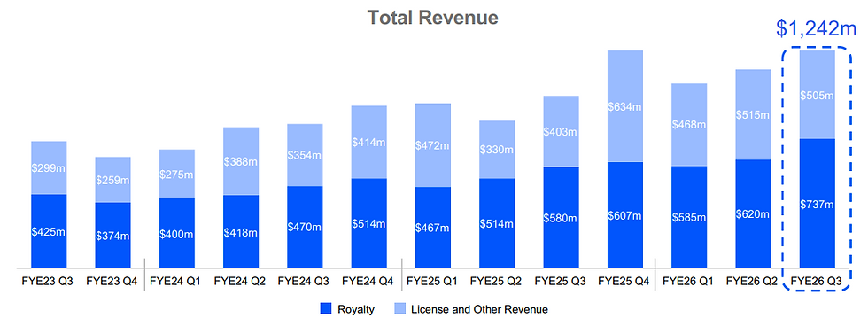Viewport: 868px width, 326px height.
Task: Select the FYE26 Q3 axis label
Action: click(x=817, y=281)
